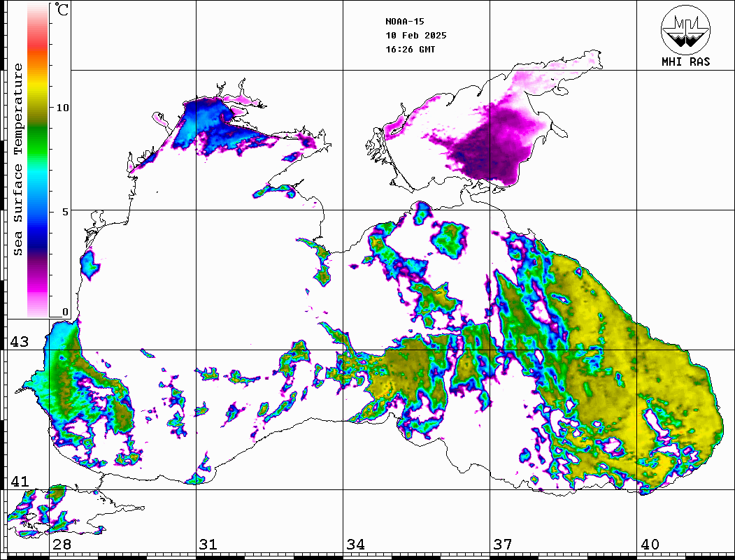Click the green portion of the temperature color bar

tap(38, 141)
